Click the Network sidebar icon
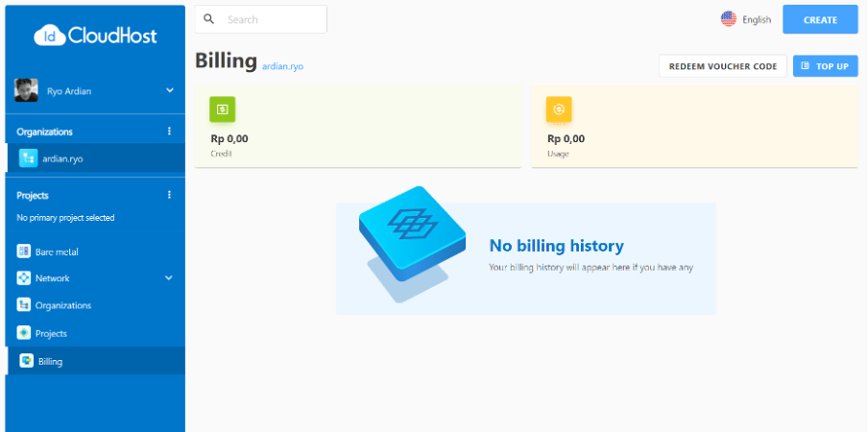This screenshot has height=432, width=868. [24, 277]
